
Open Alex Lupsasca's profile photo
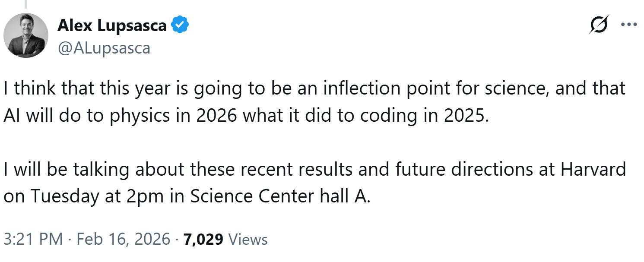pos(26,35)
